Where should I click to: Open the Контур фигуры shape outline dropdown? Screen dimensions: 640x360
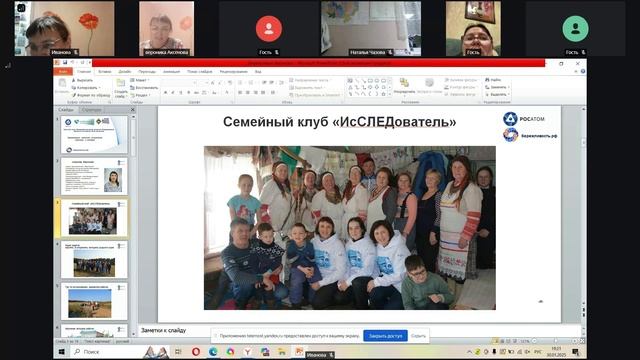(x=460, y=87)
